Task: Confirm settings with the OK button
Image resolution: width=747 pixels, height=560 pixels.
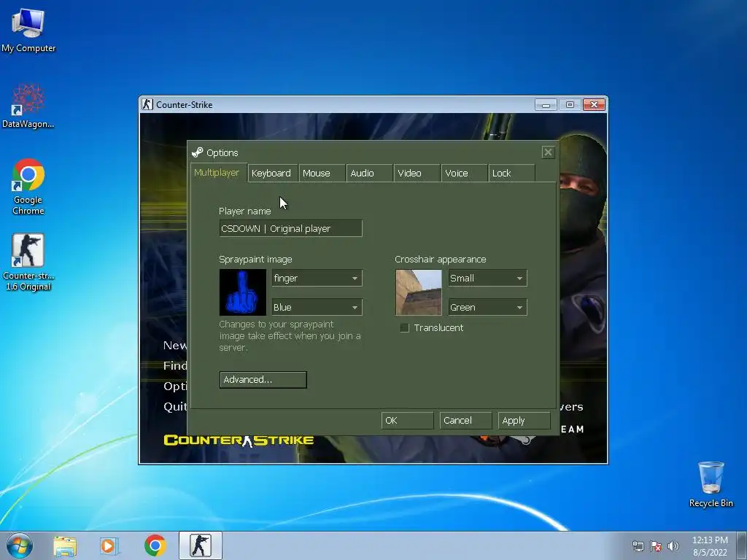Action: point(407,421)
